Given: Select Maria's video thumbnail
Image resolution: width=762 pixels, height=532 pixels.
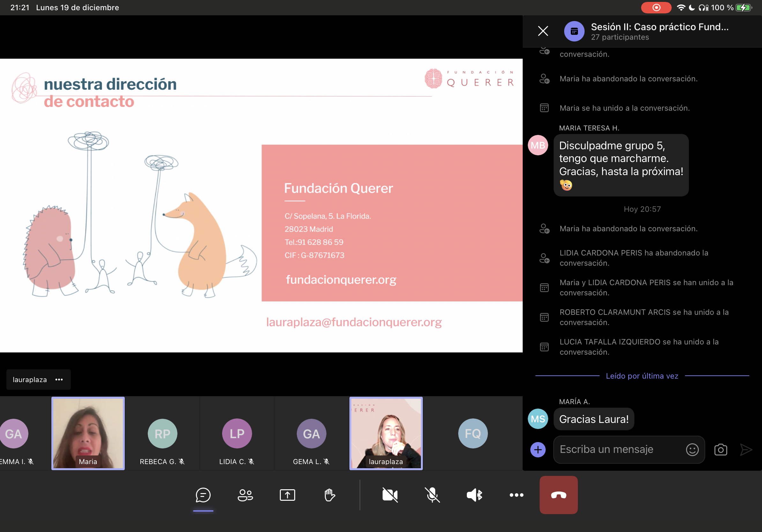Looking at the screenshot, I should click(x=88, y=433).
